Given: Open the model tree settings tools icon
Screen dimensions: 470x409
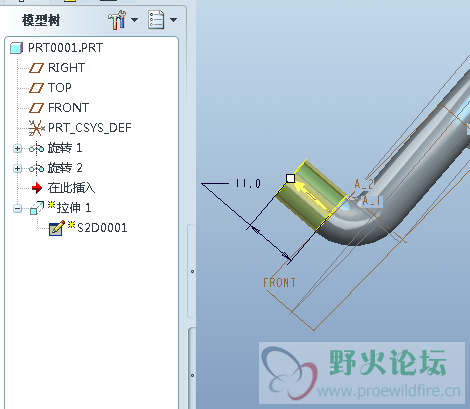Looking at the screenshot, I should click(x=117, y=20).
